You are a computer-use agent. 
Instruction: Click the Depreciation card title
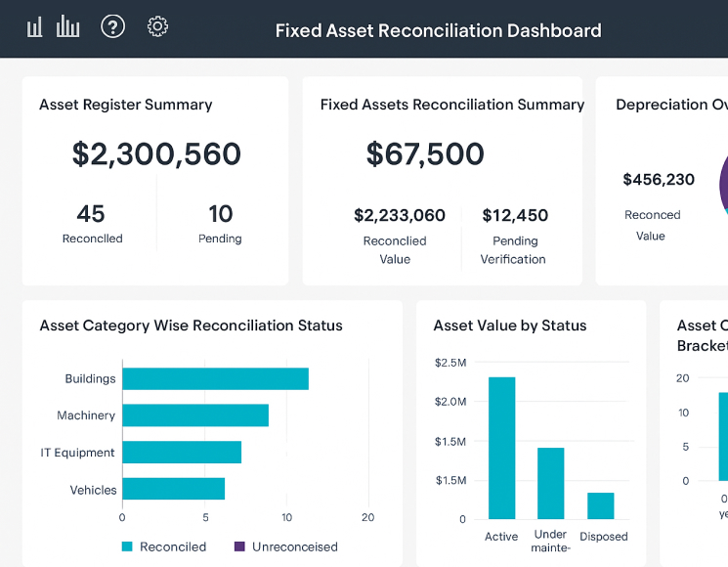pyautogui.click(x=672, y=105)
